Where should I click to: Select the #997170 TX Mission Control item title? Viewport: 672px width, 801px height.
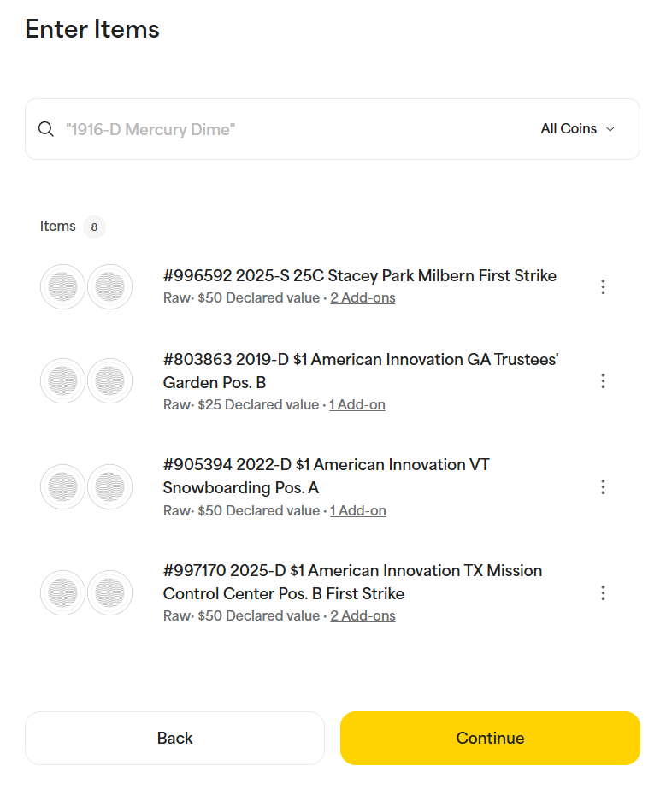352,582
